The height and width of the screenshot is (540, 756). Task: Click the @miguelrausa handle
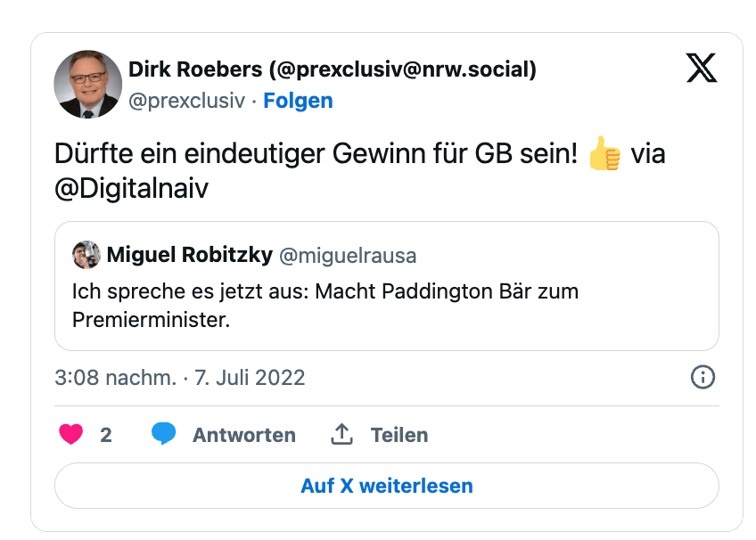(x=348, y=256)
